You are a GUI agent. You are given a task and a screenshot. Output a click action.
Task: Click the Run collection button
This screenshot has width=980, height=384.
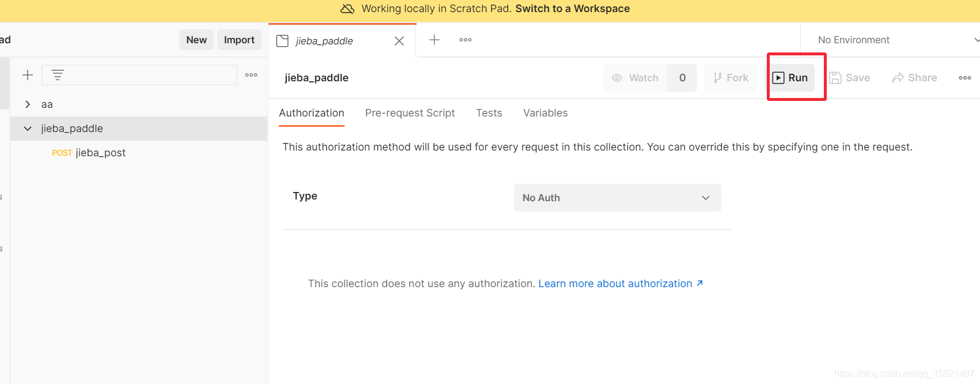(x=790, y=78)
